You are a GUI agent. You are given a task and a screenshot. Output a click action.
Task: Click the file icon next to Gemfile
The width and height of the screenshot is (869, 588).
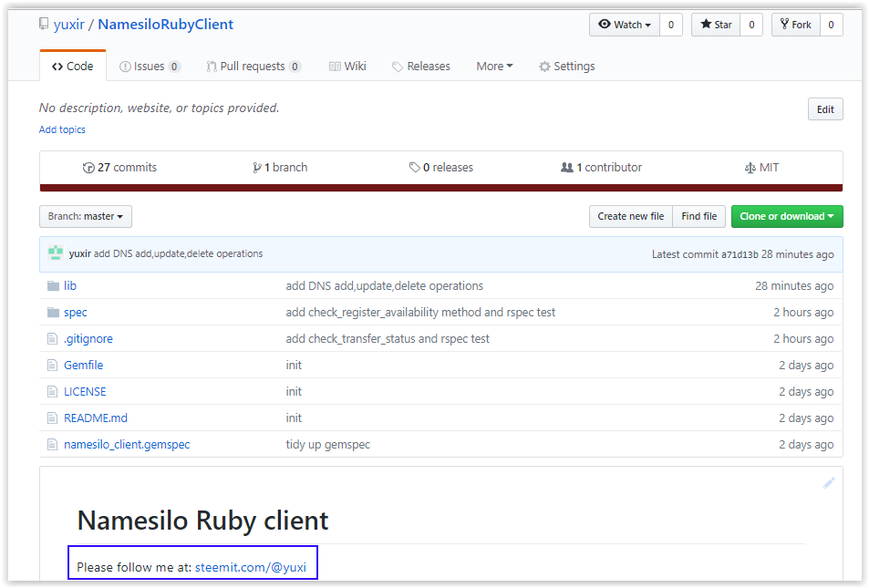tap(52, 366)
